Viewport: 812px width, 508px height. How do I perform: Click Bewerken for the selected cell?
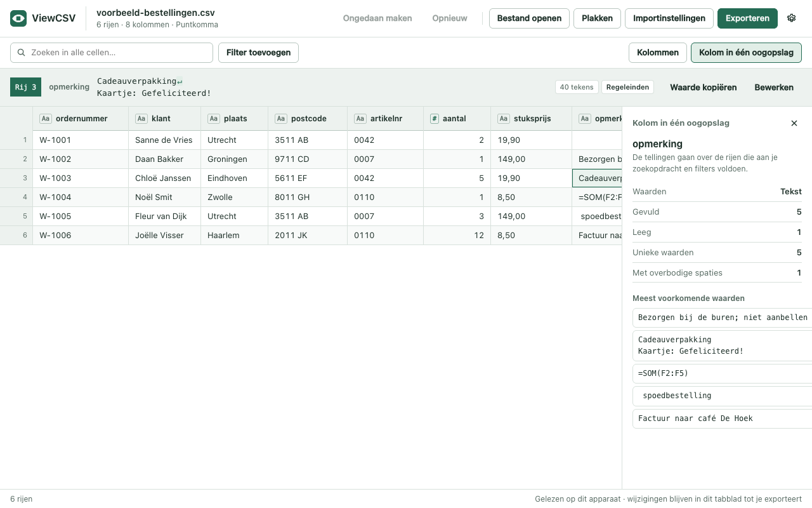pos(774,87)
